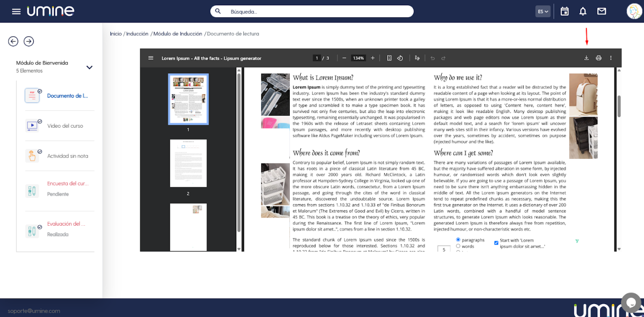The width and height of the screenshot is (644, 317).
Task: Select the 'paragraphs' radio option
Action: click(x=458, y=240)
